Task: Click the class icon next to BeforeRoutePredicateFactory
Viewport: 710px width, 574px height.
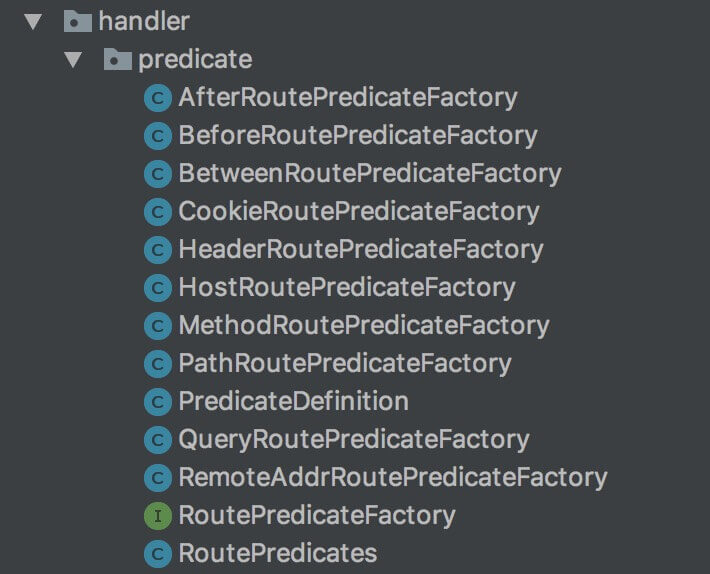Action: click(157, 136)
